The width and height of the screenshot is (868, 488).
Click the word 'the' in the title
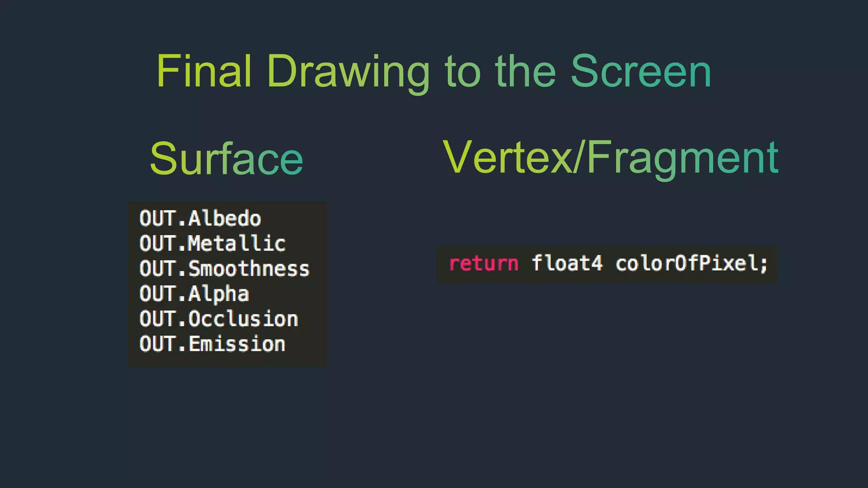[525, 71]
